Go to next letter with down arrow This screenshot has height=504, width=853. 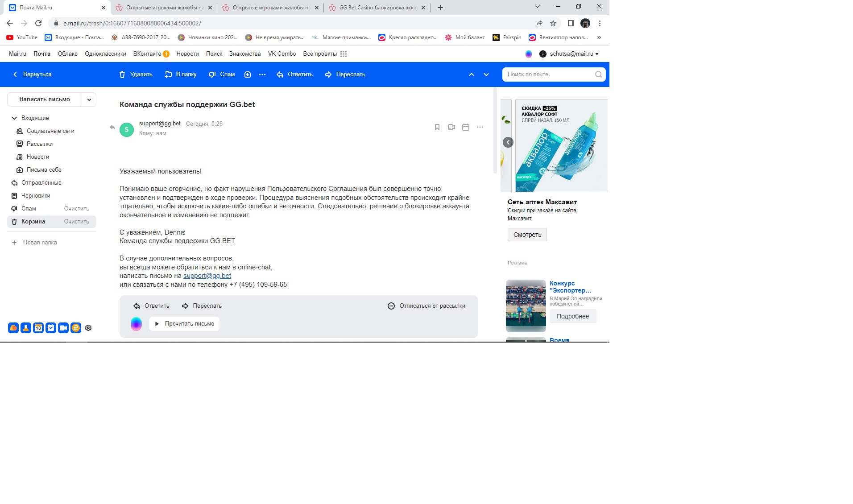click(486, 74)
